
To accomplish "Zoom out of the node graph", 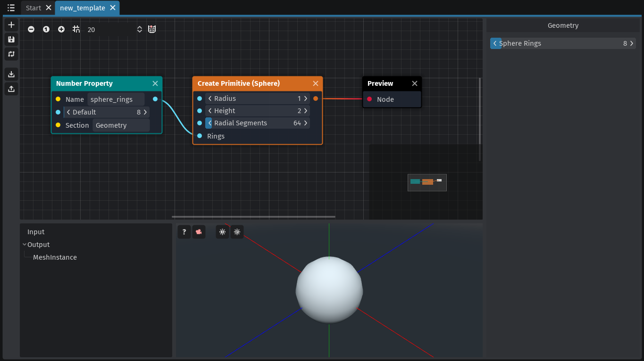I will [x=31, y=29].
